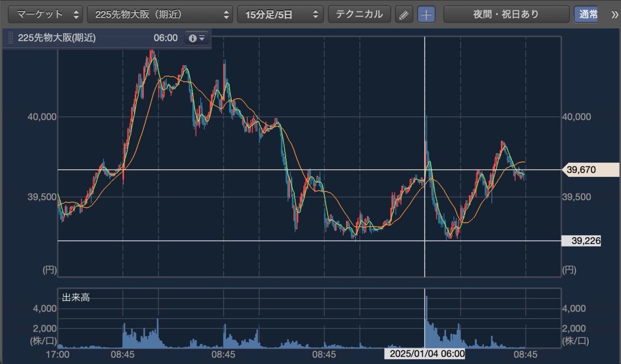
Task: Click the 2025/01/04 06:00 date label
Action: pos(424,354)
